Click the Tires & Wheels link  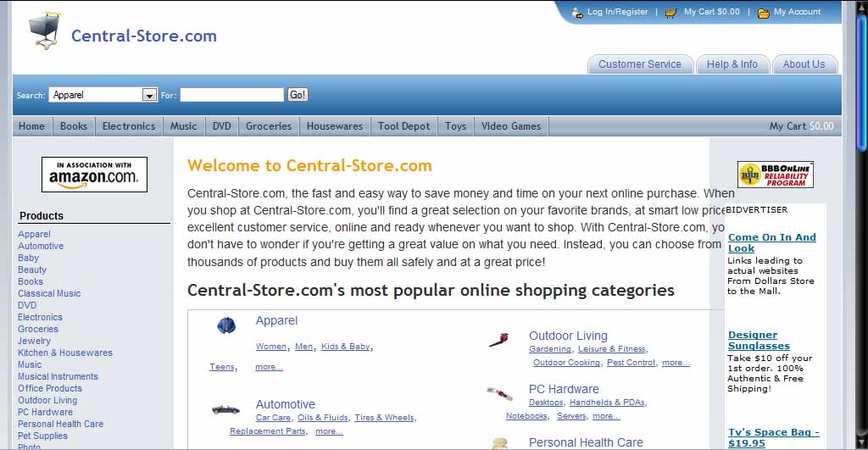click(384, 418)
